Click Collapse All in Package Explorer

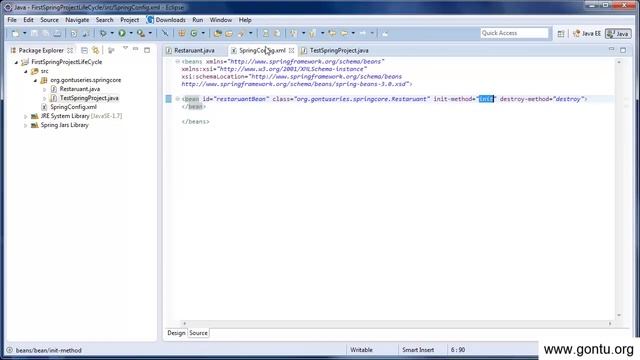[84, 50]
